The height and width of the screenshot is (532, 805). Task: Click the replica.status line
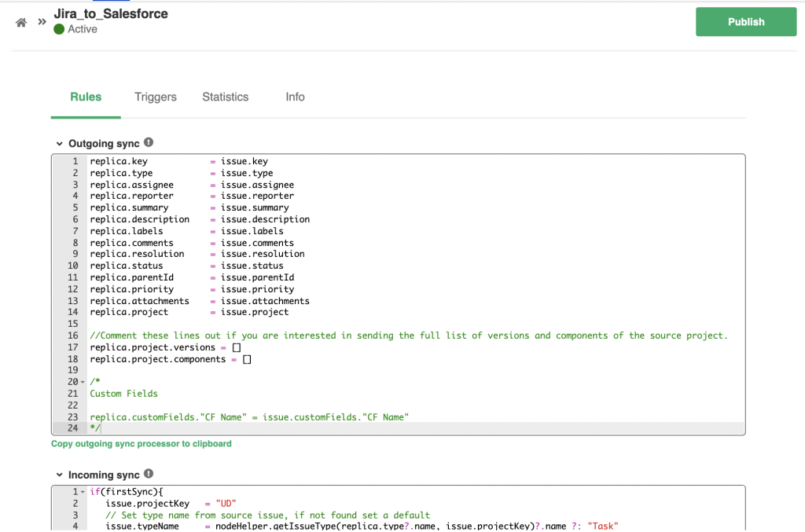[x=187, y=266]
